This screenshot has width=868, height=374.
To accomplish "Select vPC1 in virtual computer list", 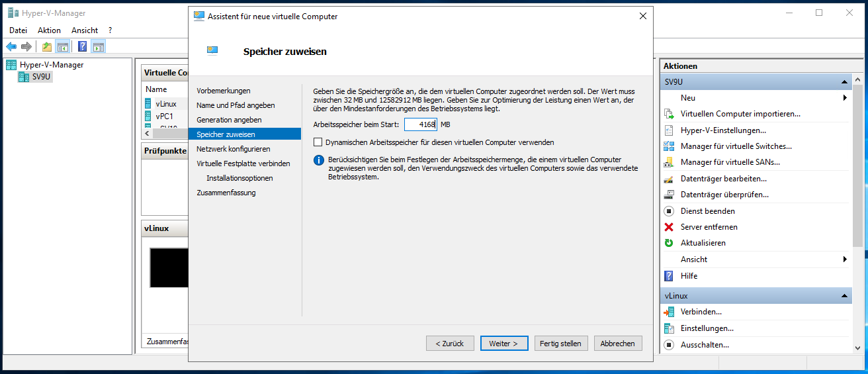I will pos(164,116).
